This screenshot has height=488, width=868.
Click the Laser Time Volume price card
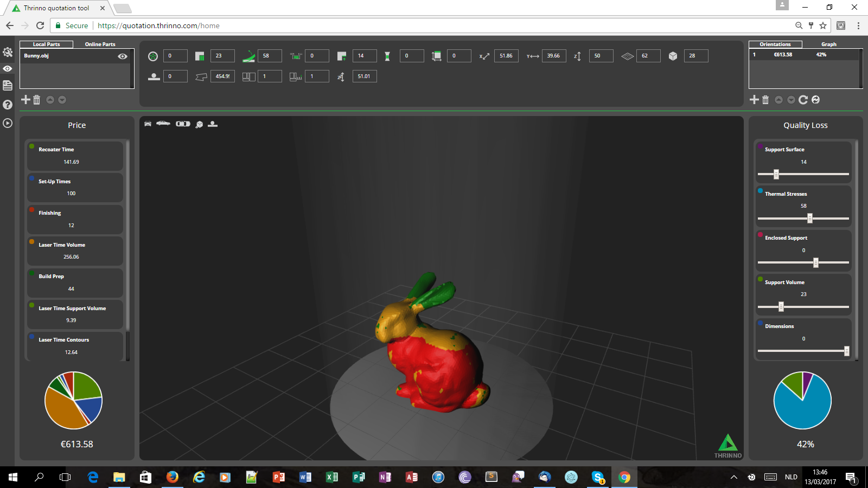[x=75, y=251]
